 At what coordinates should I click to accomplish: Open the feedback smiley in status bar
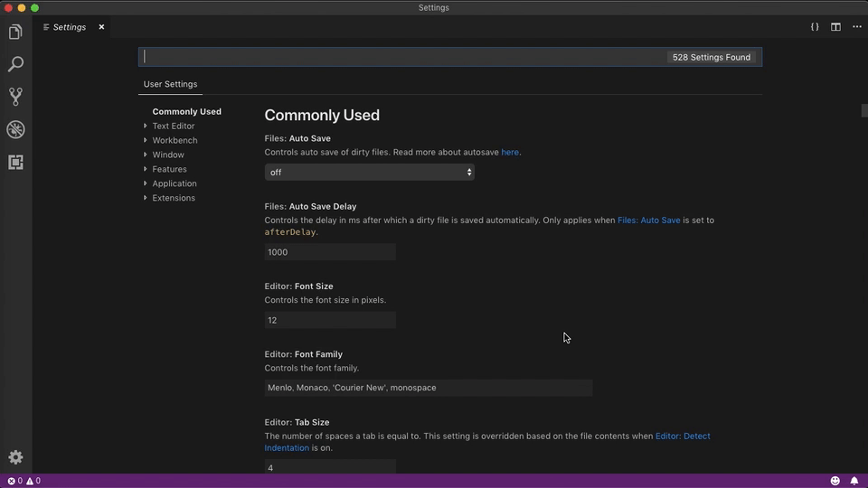(x=835, y=481)
